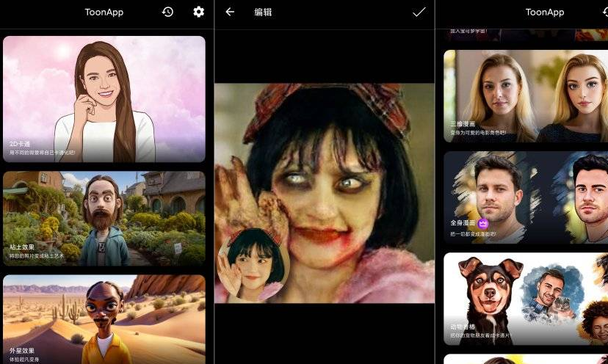Tap the zombie-style edited image preview

click(325, 193)
